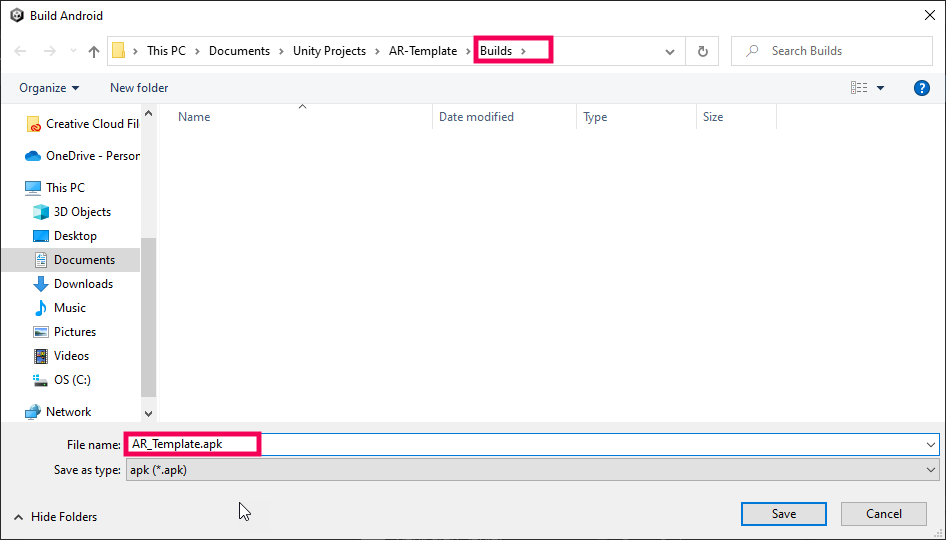Select the Music folder in sidebar
946x540 pixels.
point(69,308)
